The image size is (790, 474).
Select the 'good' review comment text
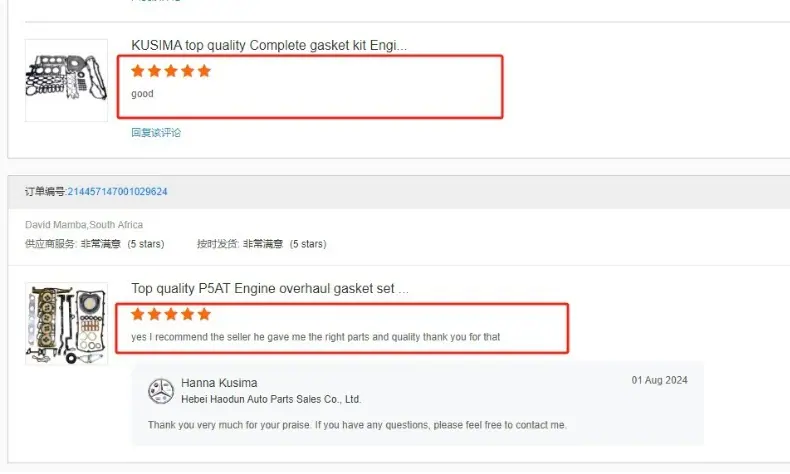pyautogui.click(x=142, y=94)
